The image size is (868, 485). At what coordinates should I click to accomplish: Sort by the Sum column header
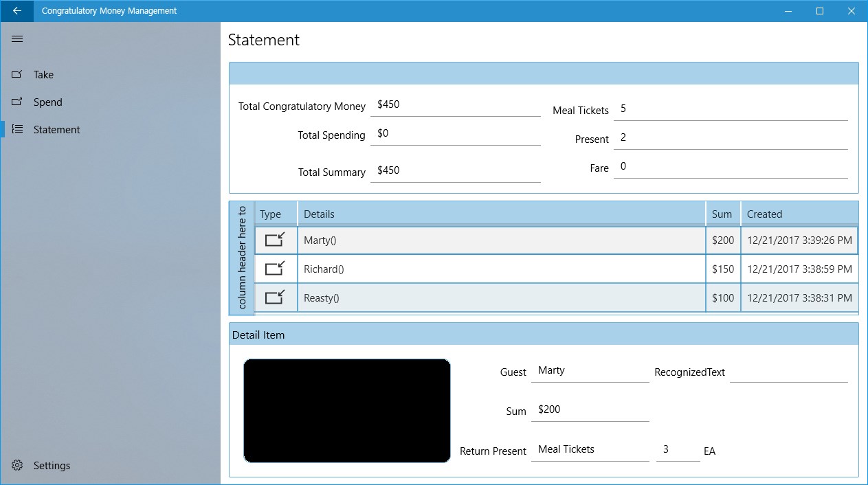[x=723, y=214]
